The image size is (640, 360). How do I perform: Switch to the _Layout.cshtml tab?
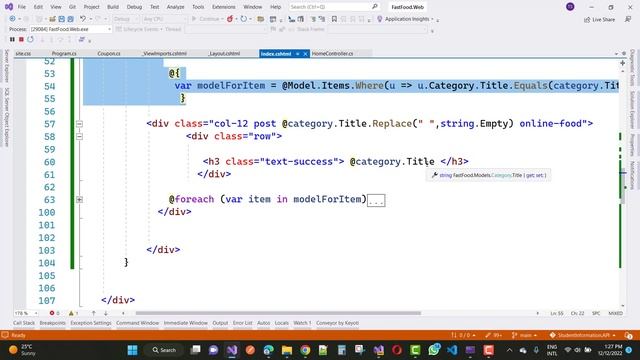pyautogui.click(x=224, y=53)
